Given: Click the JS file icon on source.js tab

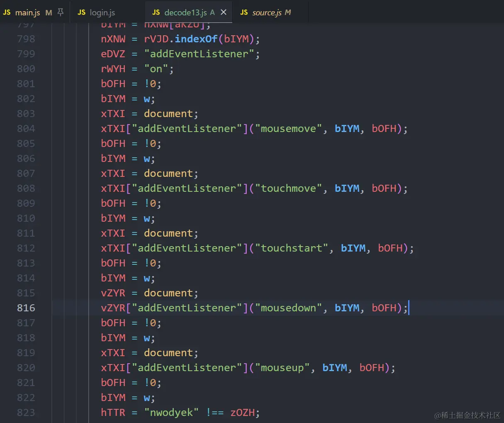Looking at the screenshot, I should tap(244, 12).
